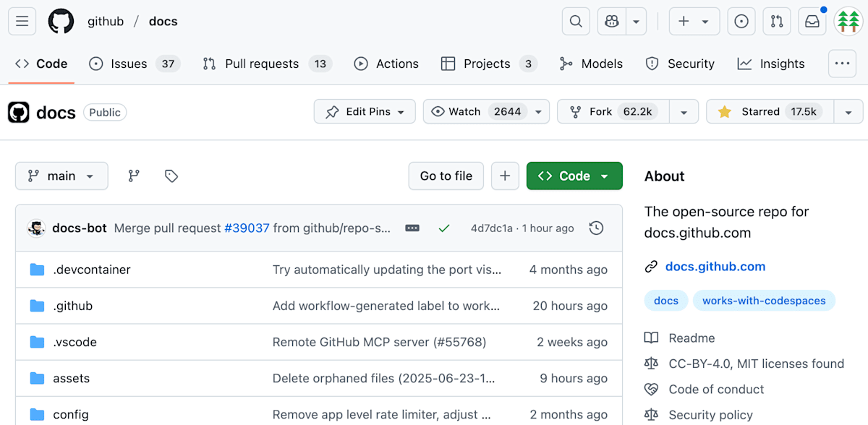Open user avatar profile menu

click(x=848, y=22)
